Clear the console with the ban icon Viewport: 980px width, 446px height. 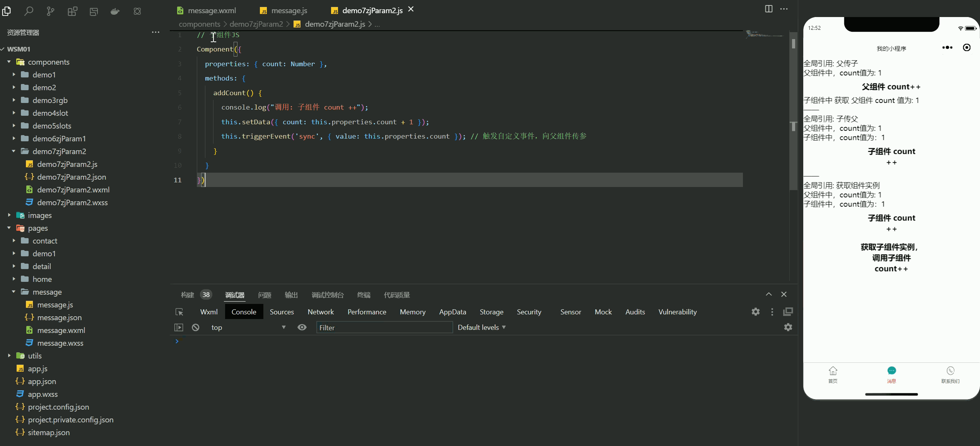[x=196, y=328]
